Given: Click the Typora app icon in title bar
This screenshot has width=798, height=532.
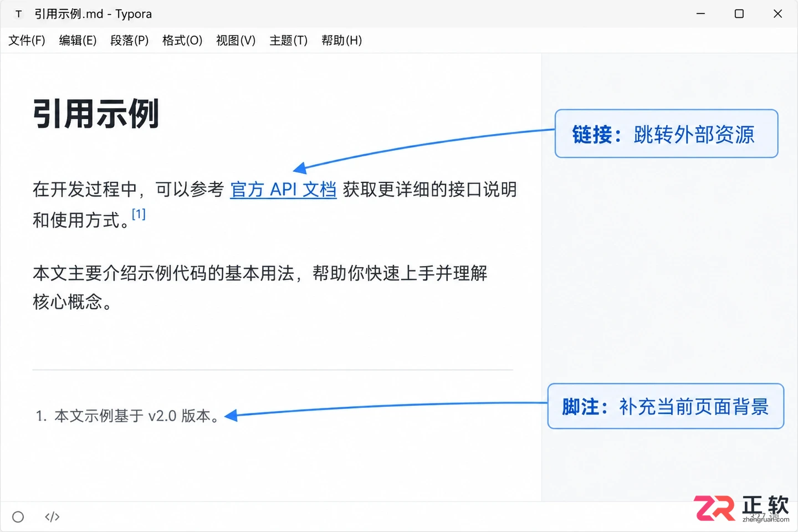Looking at the screenshot, I should (18, 14).
